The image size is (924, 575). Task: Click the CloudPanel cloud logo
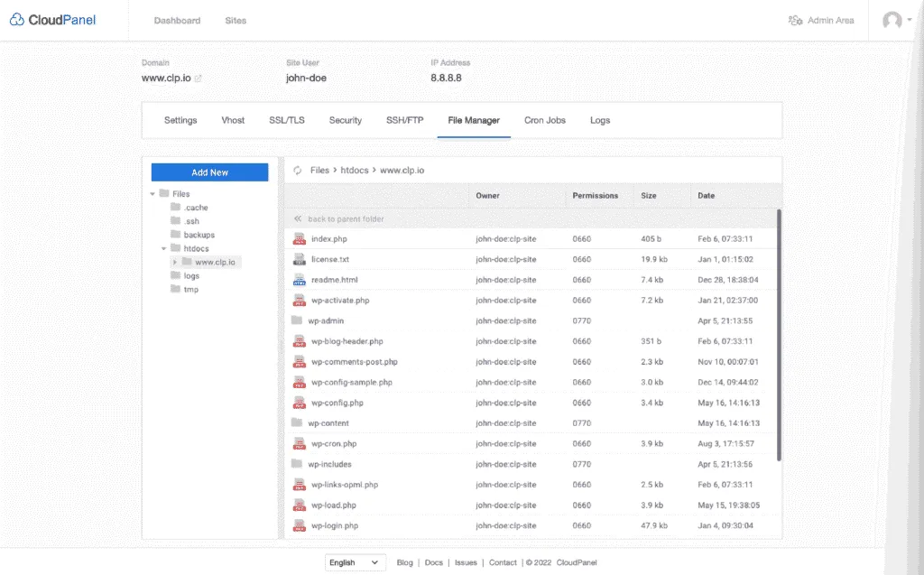tap(17, 20)
